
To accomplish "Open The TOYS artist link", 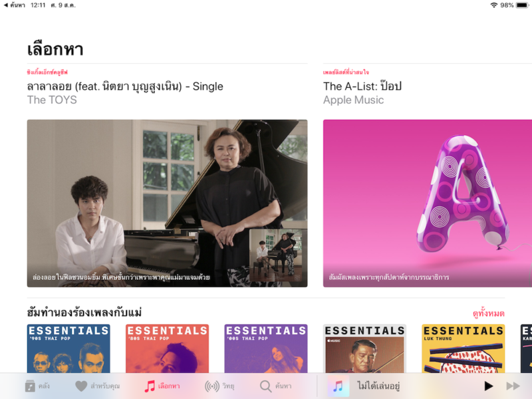I will tap(52, 100).
